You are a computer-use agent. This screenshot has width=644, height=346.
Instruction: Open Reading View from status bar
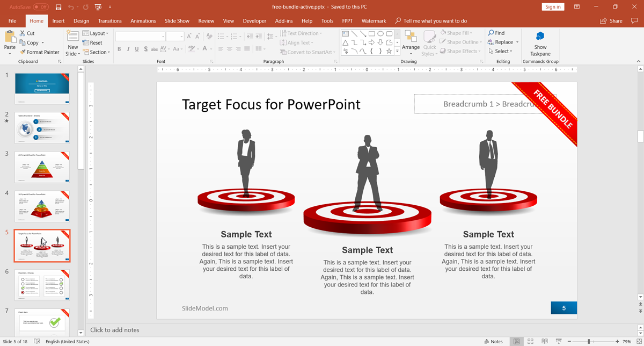click(544, 341)
